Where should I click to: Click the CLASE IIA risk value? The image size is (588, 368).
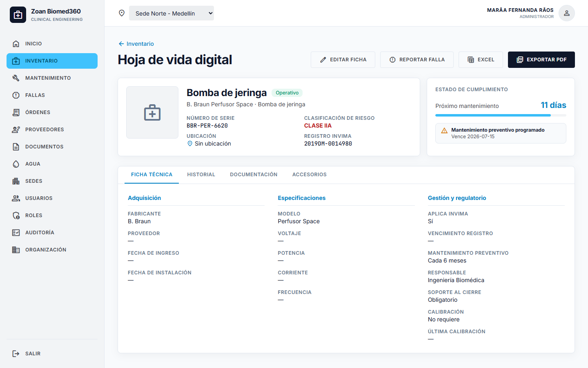(318, 126)
